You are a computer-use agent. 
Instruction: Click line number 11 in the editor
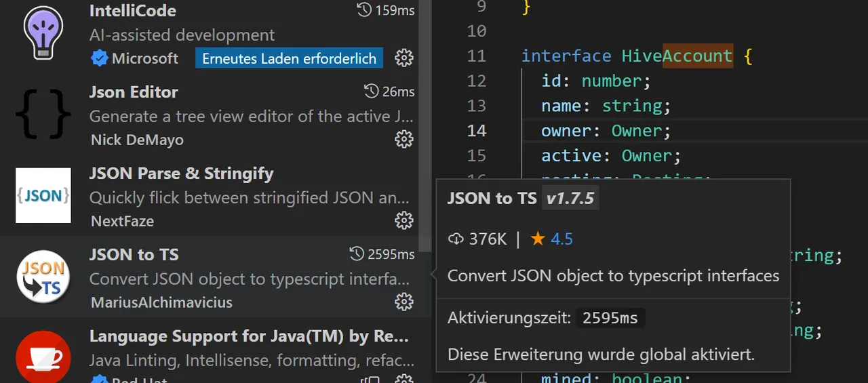click(x=477, y=56)
